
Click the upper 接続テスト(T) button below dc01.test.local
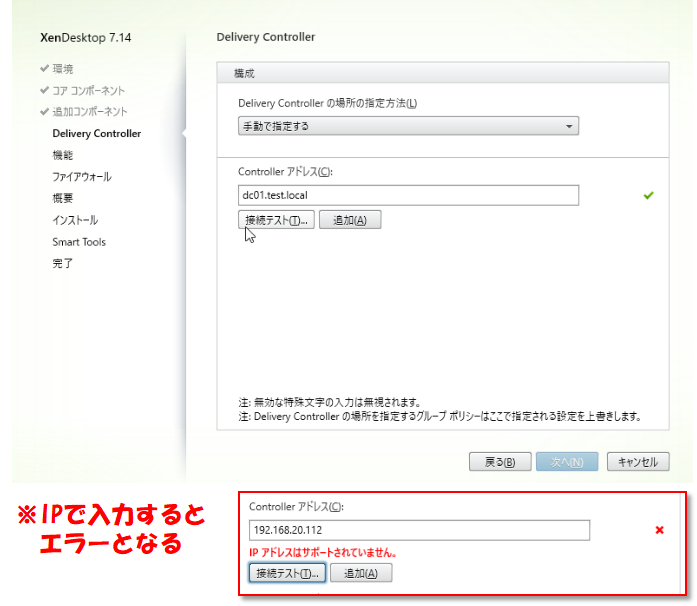276,220
